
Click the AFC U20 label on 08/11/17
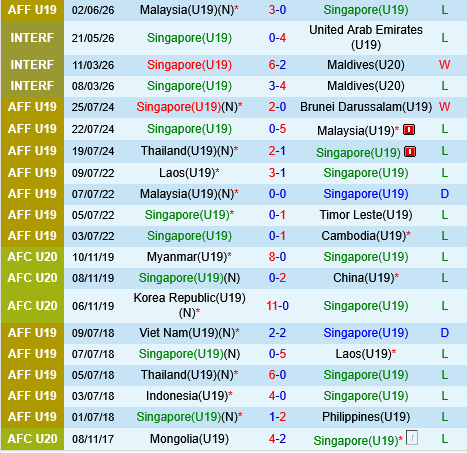coord(32,439)
